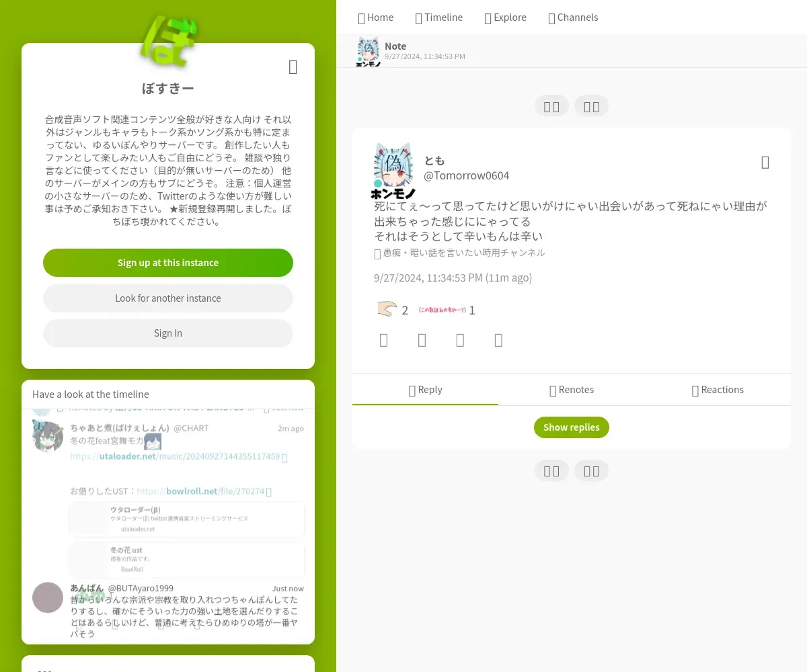807x672 pixels.
Task: Open the Explore navigation item
Action: tap(506, 17)
